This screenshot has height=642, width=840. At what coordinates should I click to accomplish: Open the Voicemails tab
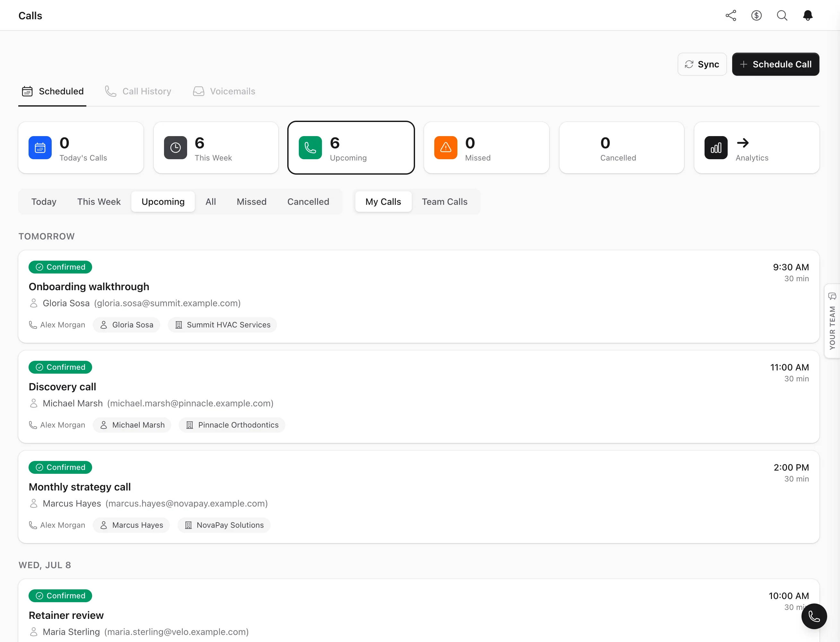(224, 91)
